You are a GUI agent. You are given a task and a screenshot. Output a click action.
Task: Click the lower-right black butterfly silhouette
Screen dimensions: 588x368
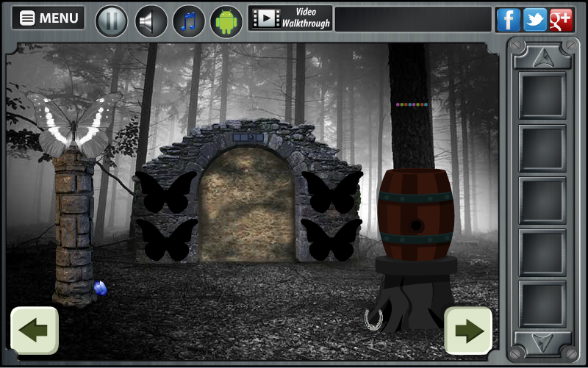[x=331, y=240]
